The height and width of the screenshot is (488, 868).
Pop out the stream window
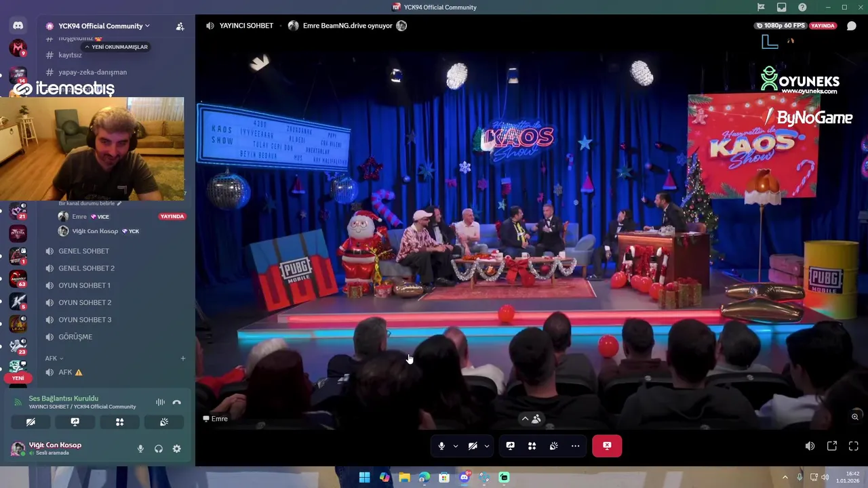[832, 446]
